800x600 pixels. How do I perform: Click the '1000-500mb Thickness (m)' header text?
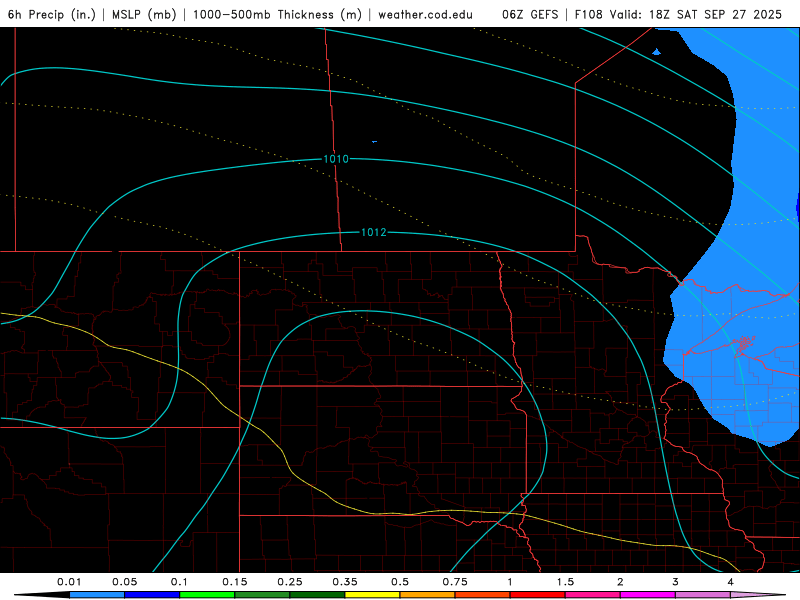pyautogui.click(x=277, y=14)
